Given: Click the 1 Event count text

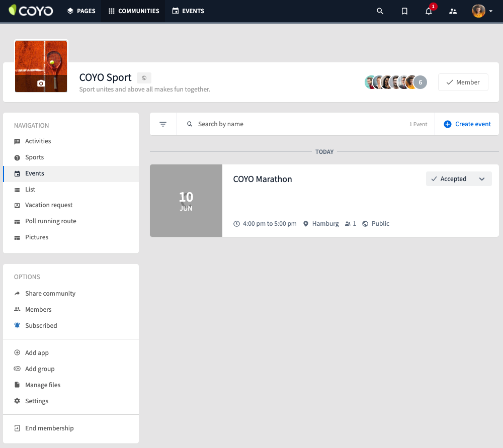Looking at the screenshot, I should [418, 124].
